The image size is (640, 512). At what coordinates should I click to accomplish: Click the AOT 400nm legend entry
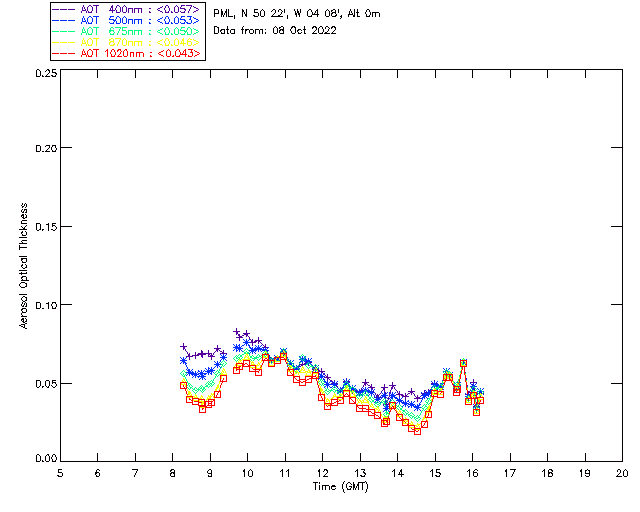[x=126, y=9]
